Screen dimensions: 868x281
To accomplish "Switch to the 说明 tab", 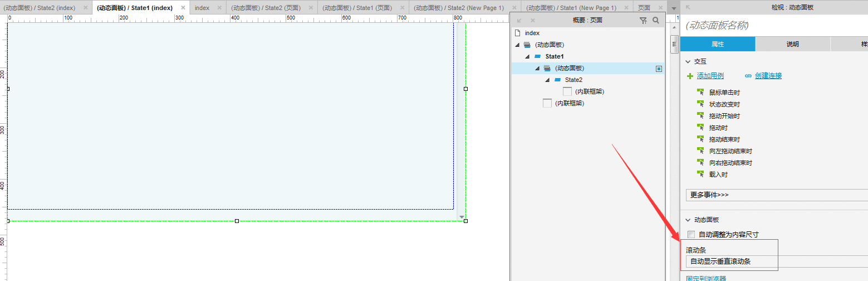I will pyautogui.click(x=793, y=44).
